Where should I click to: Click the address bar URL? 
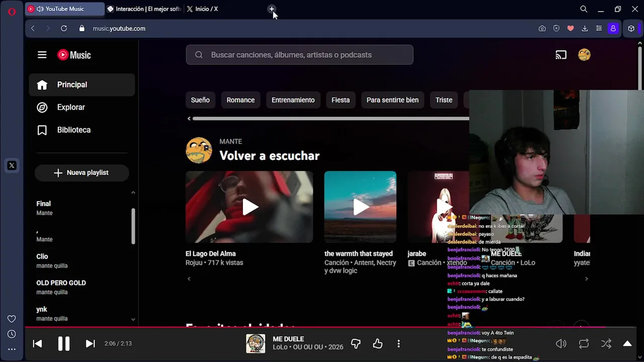point(119,29)
